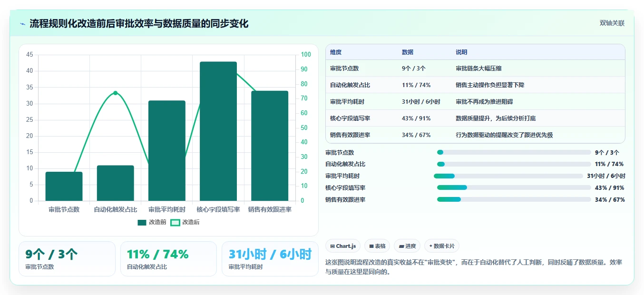644x295 pixels.
Task: Click the x-axis label 销售有效跟进率
Action: coord(270,209)
